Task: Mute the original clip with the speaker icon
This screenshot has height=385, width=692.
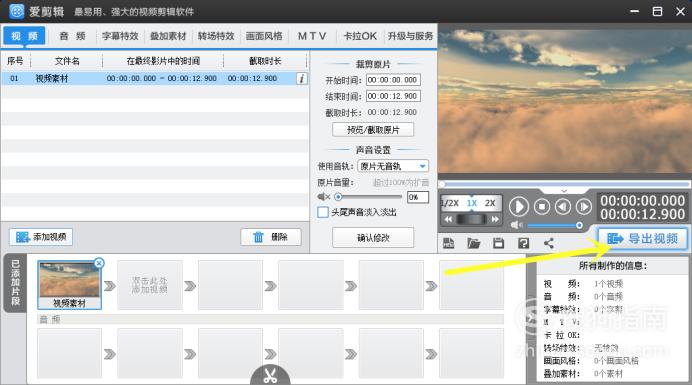Action: click(x=323, y=197)
